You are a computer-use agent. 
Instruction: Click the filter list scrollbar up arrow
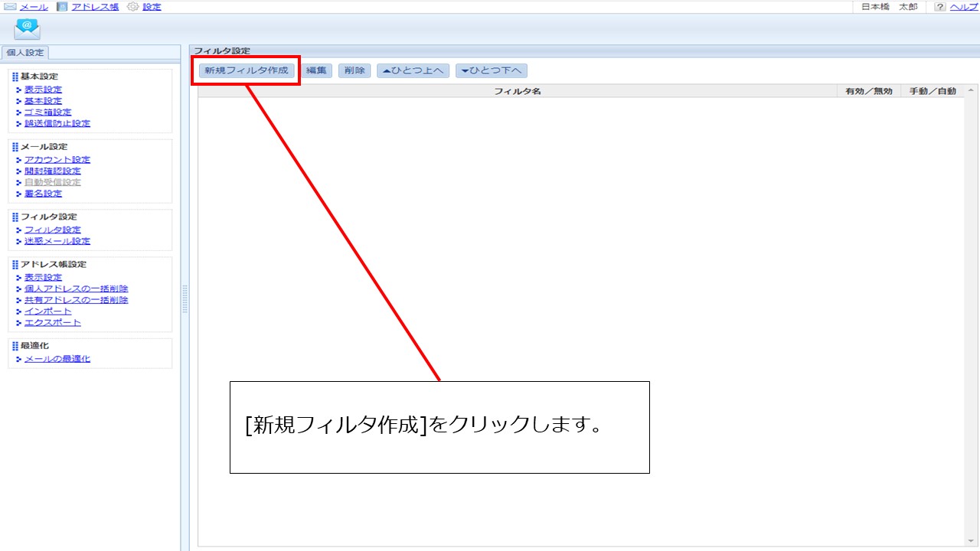point(971,91)
